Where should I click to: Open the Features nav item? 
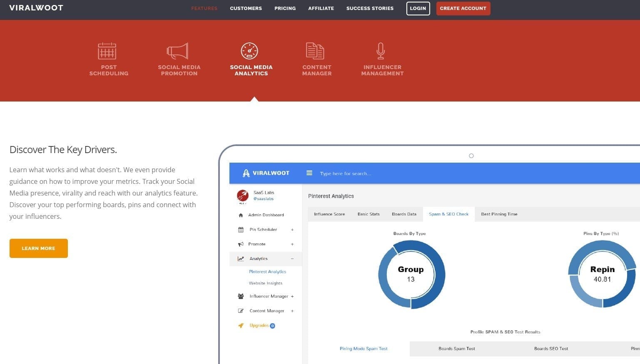coord(204,8)
